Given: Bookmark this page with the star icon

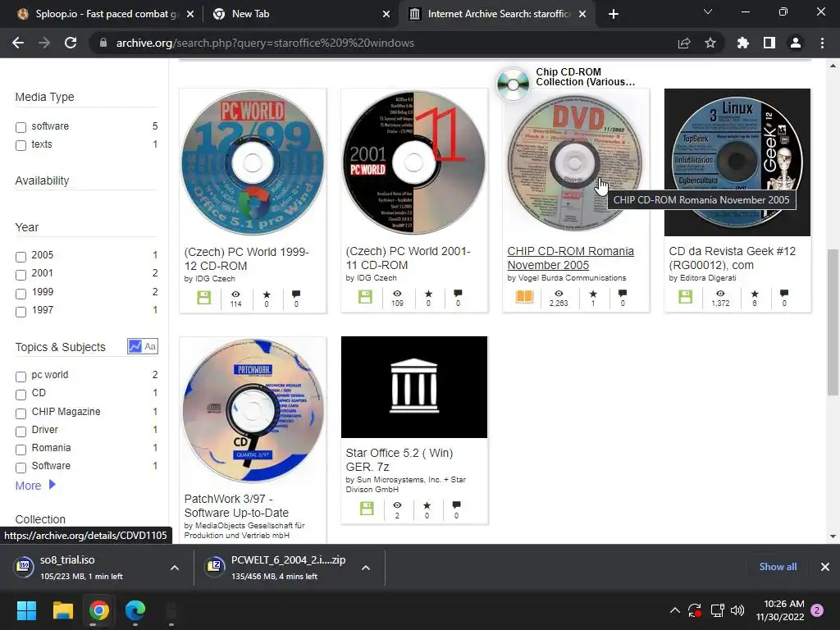Looking at the screenshot, I should tap(710, 43).
